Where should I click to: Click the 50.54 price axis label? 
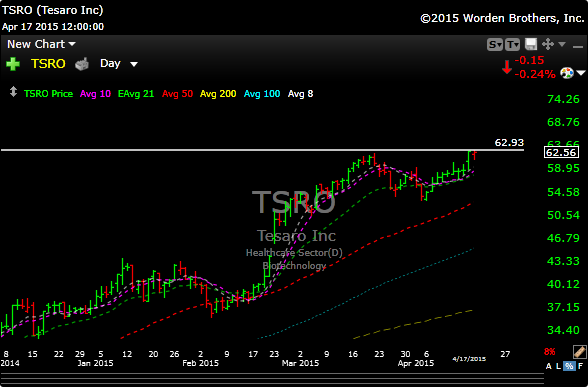tap(563, 215)
